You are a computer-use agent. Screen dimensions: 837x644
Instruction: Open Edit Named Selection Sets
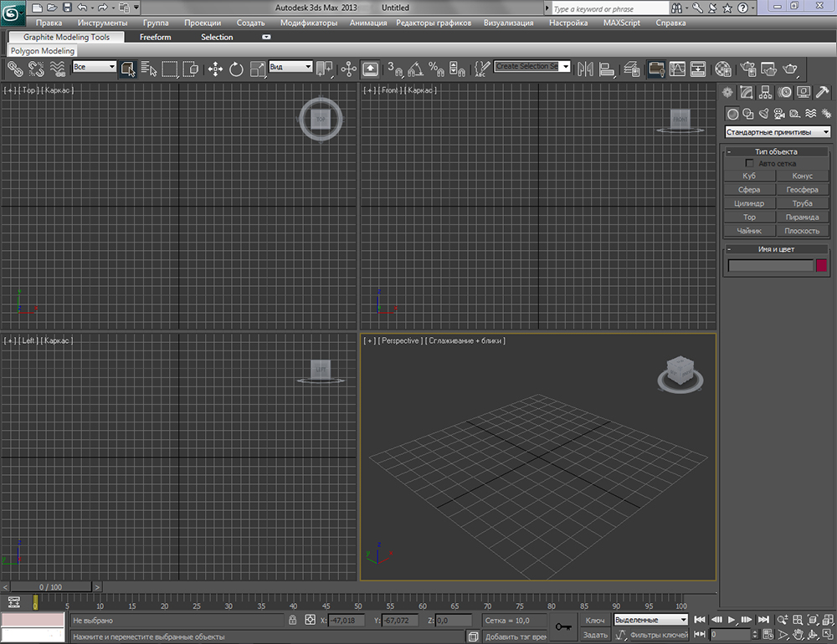click(x=482, y=69)
